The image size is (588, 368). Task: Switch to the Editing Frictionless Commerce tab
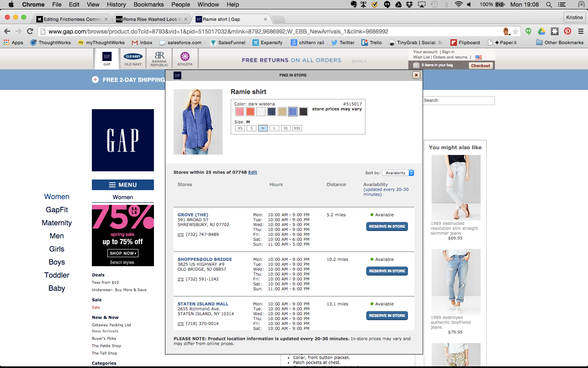72,19
